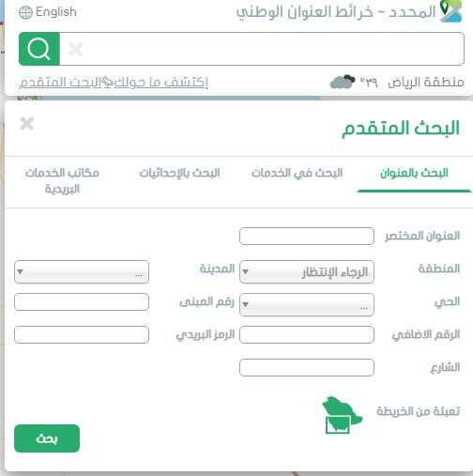473x476 pixels.
Task: Focus the العنوان المختصر input field
Action: click(x=307, y=236)
